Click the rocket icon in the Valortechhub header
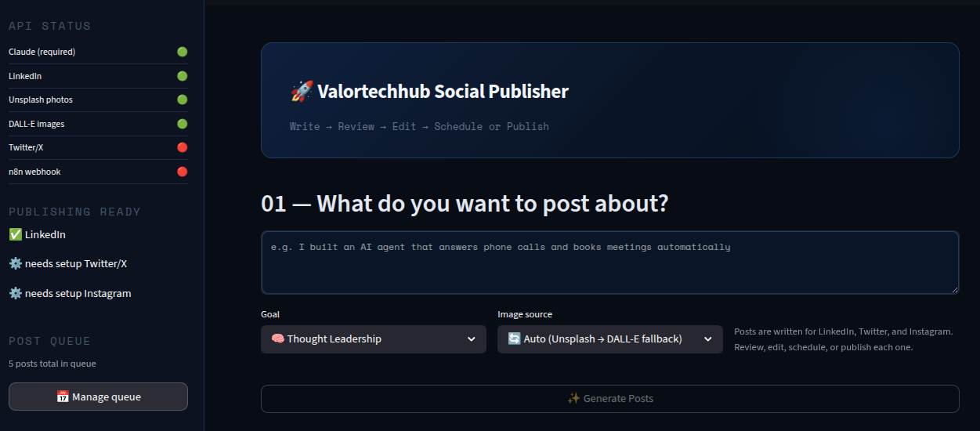 click(x=302, y=91)
